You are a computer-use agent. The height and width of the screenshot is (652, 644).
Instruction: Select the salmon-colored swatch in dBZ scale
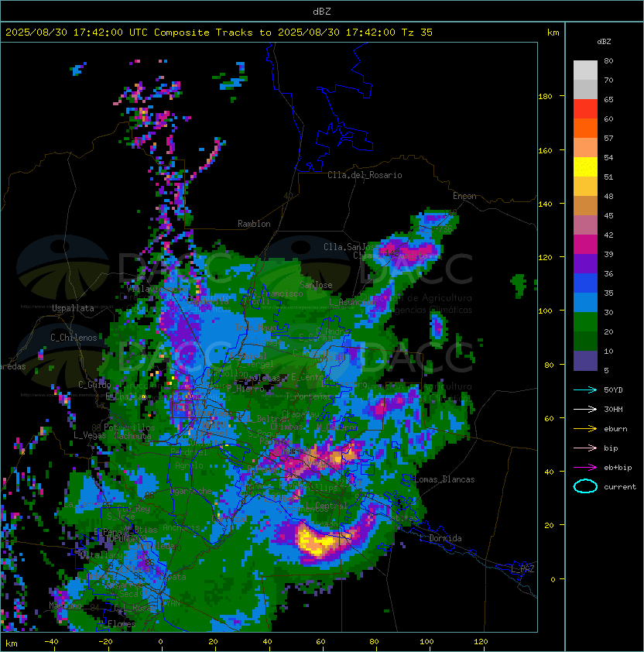pos(585,148)
